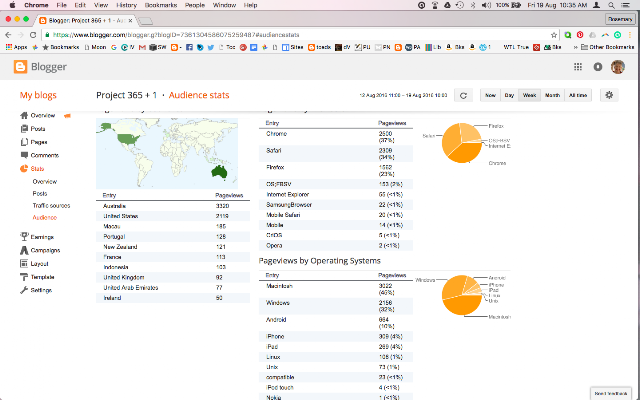Open the Chrome menu three dots
The width and height of the screenshot is (640, 400).
pos(629,35)
